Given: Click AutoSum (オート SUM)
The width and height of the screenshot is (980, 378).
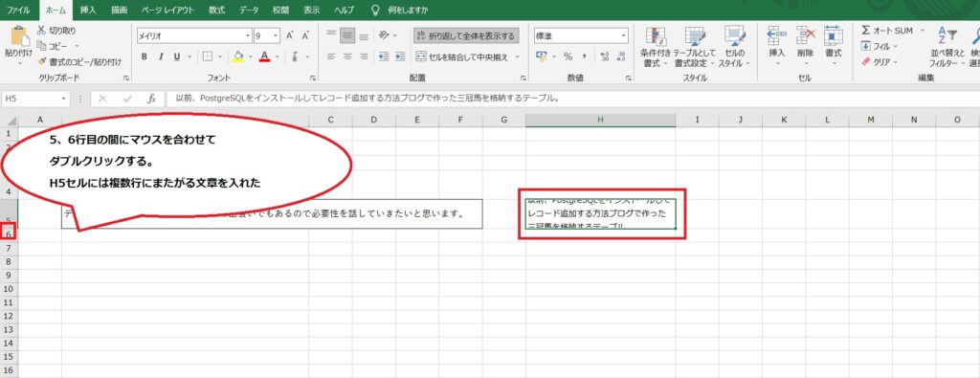Looking at the screenshot, I should 887,30.
